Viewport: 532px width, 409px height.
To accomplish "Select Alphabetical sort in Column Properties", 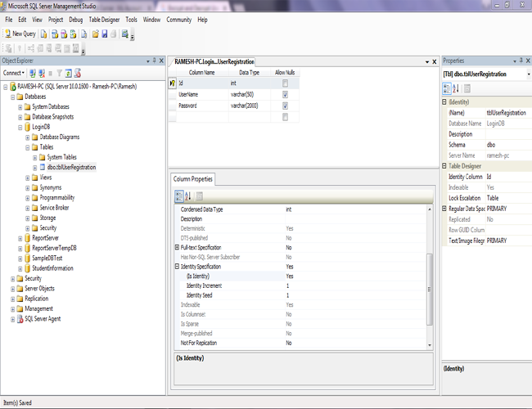I will 188,196.
